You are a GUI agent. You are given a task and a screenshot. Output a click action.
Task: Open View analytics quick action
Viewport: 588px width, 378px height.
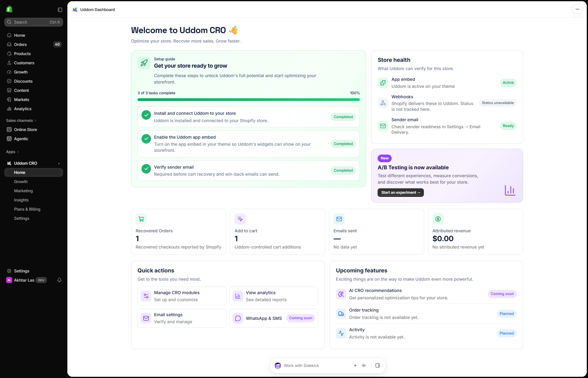[274, 296]
